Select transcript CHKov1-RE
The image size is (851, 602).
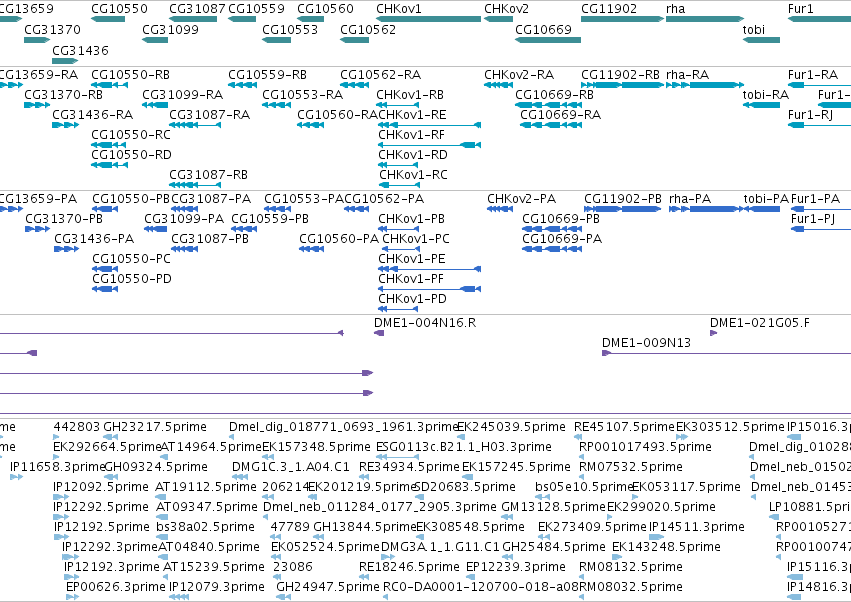412,115
